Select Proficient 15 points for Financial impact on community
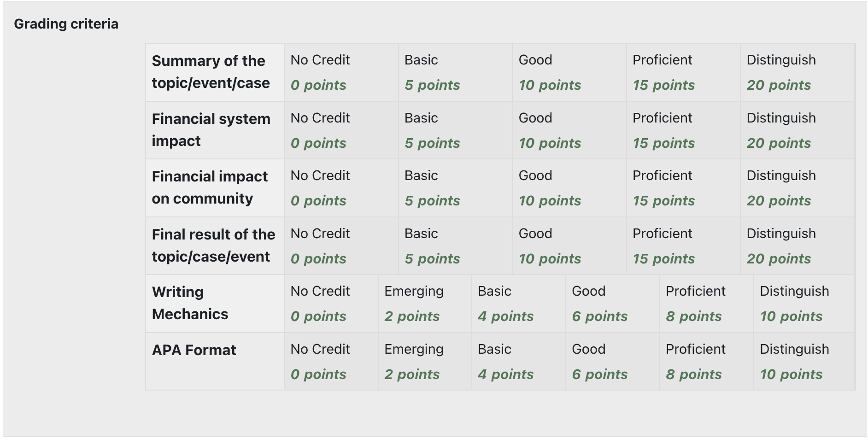Image resolution: width=868 pixels, height=444 pixels. coord(683,188)
